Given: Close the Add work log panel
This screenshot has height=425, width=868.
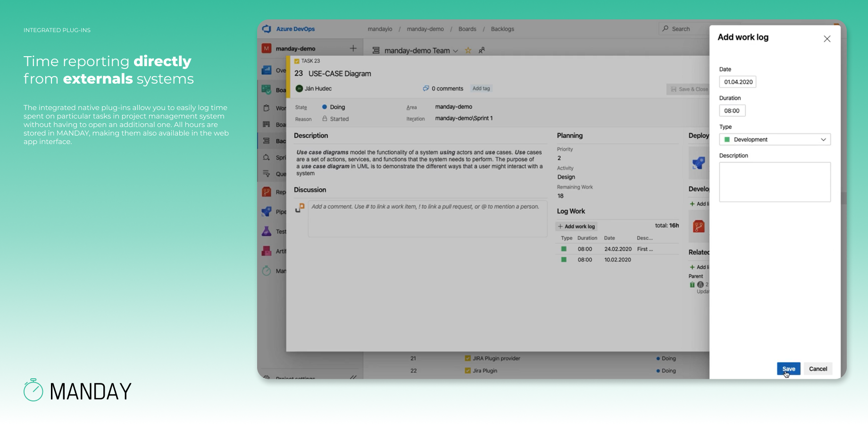Looking at the screenshot, I should [827, 39].
